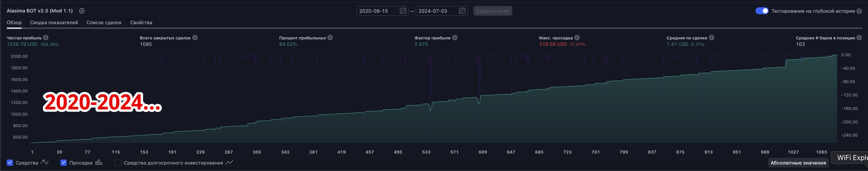868x171 pixels.
Task: Show info for Фактор прибыли
Action: pyautogui.click(x=455, y=37)
